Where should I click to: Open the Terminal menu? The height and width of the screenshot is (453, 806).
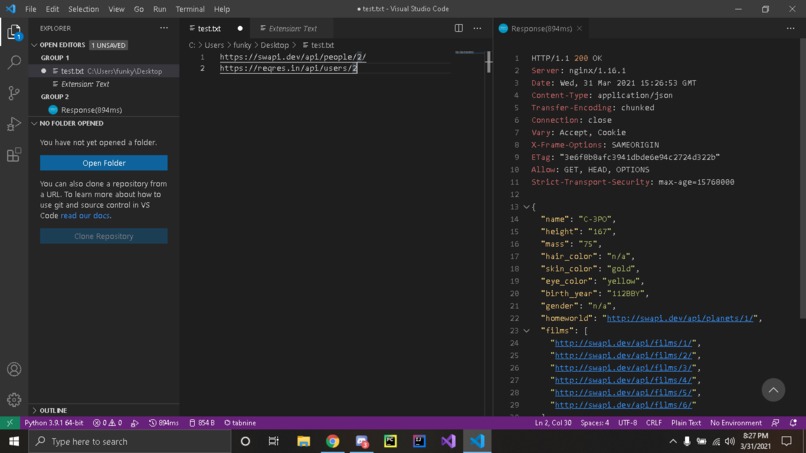coord(190,9)
